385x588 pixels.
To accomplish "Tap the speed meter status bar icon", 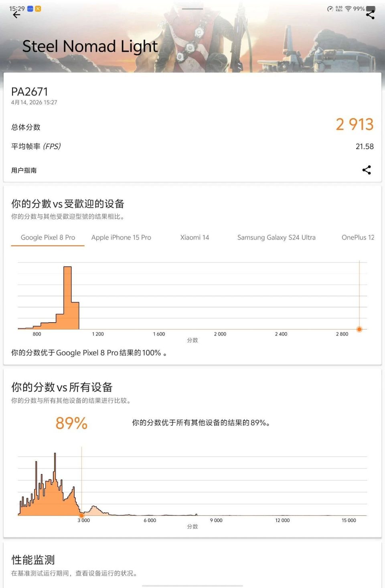I will click(330, 9).
